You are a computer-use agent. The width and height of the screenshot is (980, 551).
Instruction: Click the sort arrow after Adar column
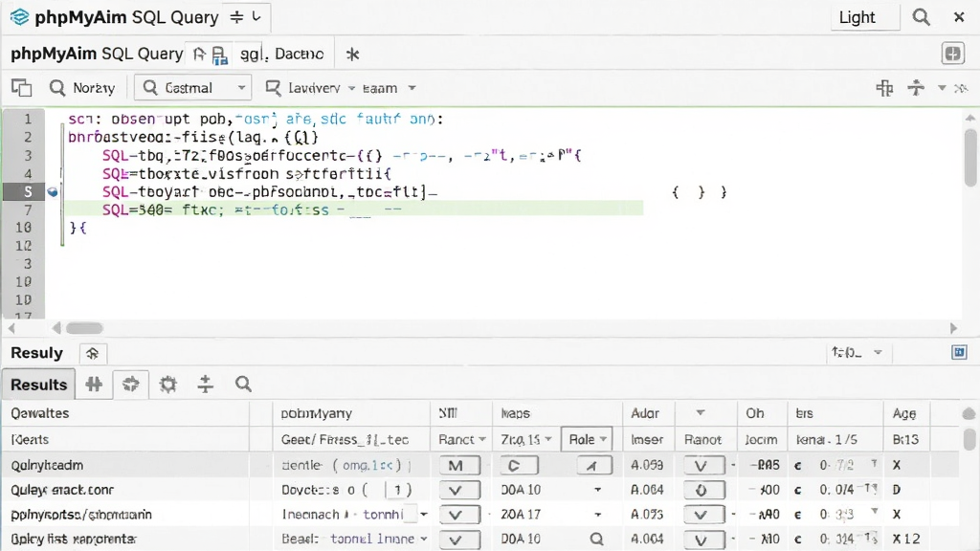(700, 413)
